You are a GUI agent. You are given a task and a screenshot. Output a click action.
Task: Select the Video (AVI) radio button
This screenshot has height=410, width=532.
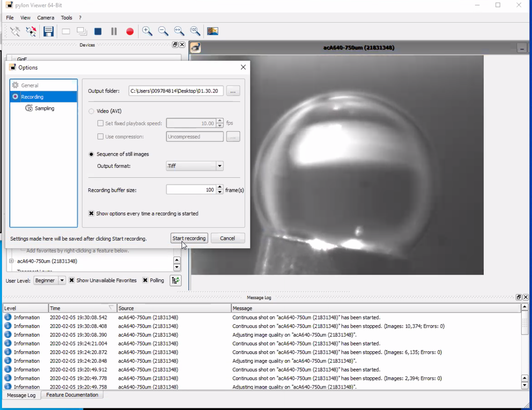click(x=91, y=111)
